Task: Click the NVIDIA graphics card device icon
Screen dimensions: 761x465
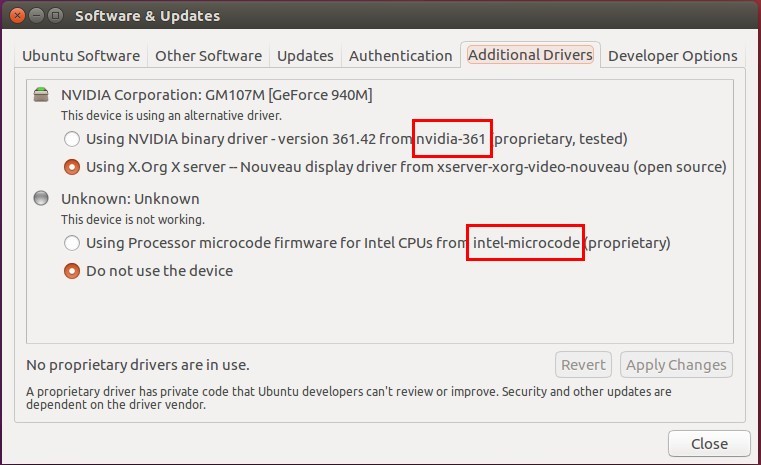Action: coord(41,95)
